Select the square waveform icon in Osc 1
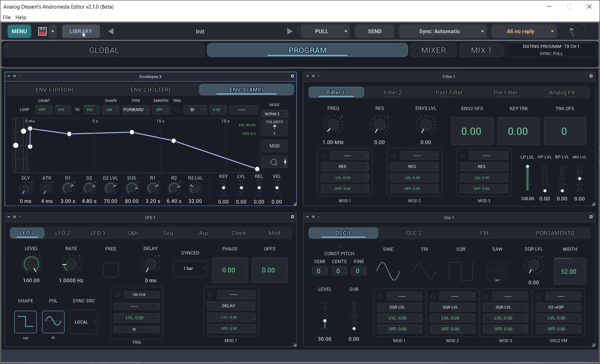The image size is (600, 364). pos(461,271)
